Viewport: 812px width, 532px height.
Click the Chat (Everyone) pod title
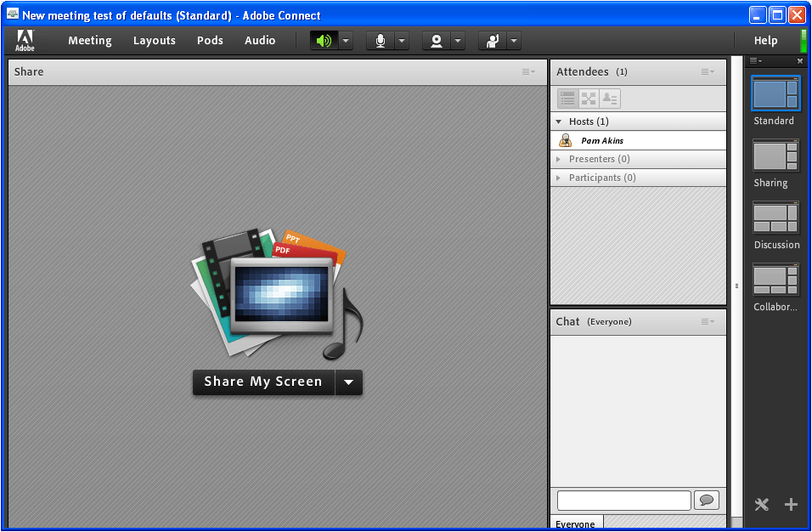click(x=594, y=322)
